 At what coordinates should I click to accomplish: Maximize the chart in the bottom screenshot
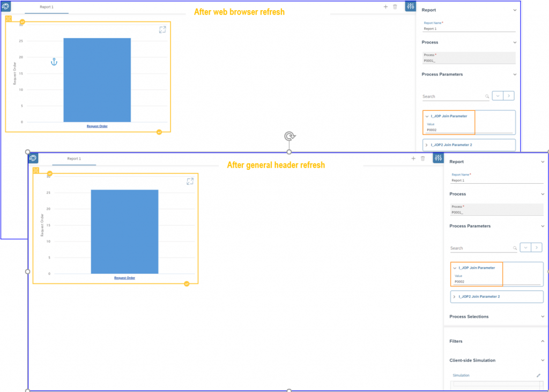190,181
